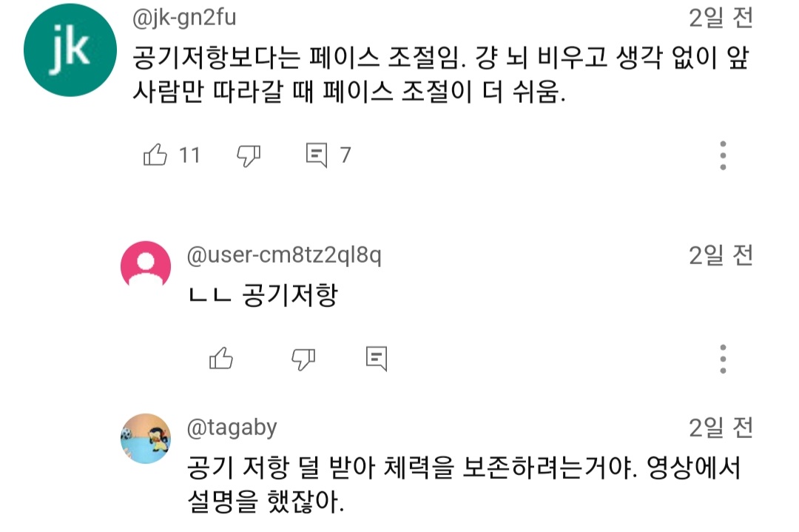Open more options for @user-cm8tz2ql8q's reply
Viewport: 799px width, 532px height.
pos(723,359)
